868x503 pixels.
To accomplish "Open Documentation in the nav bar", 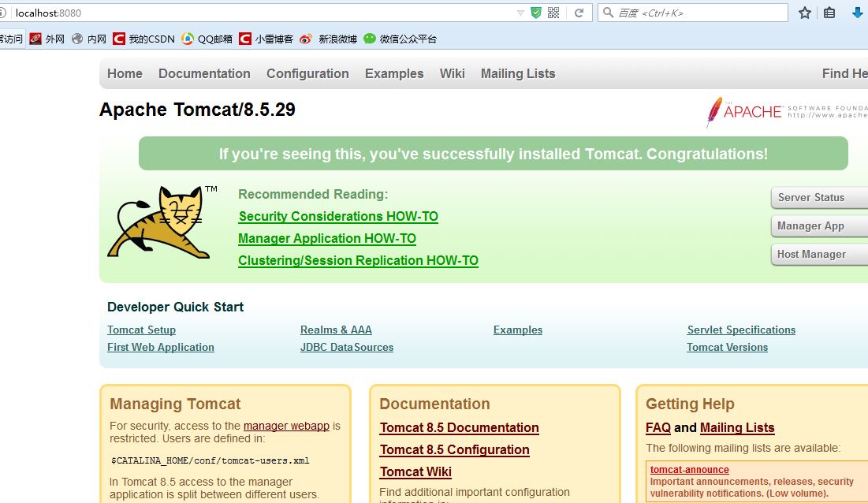I will 204,73.
